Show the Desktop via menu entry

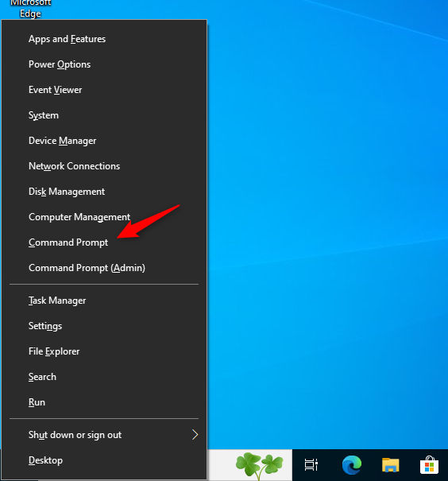[104, 460]
